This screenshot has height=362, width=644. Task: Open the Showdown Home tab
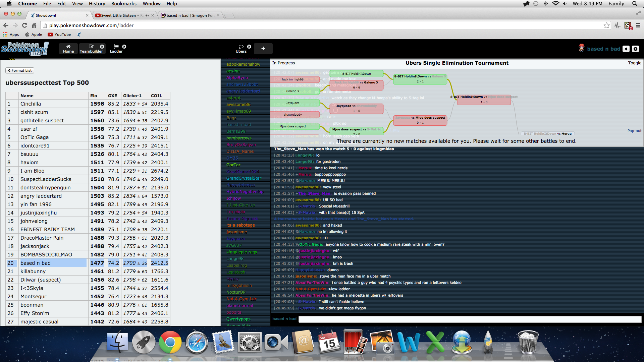coord(68,49)
